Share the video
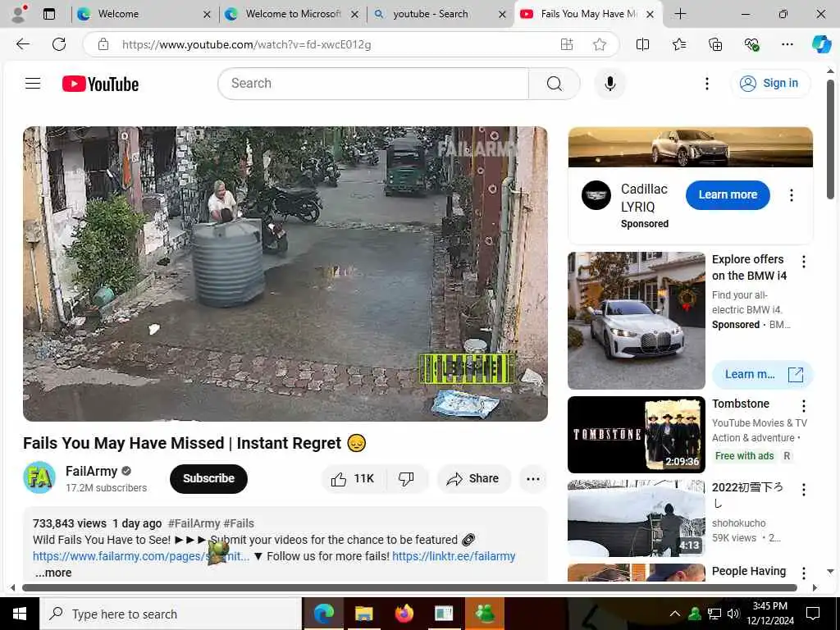This screenshot has height=630, width=840. (473, 478)
